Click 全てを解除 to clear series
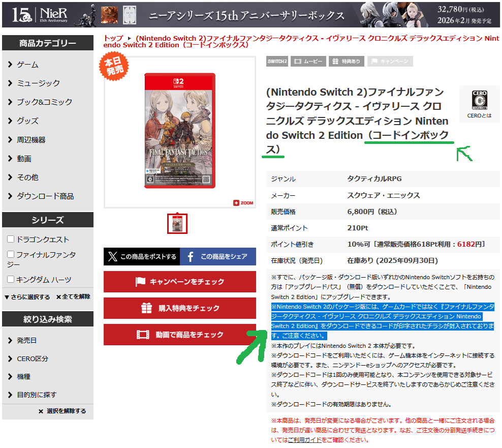 click(x=73, y=297)
